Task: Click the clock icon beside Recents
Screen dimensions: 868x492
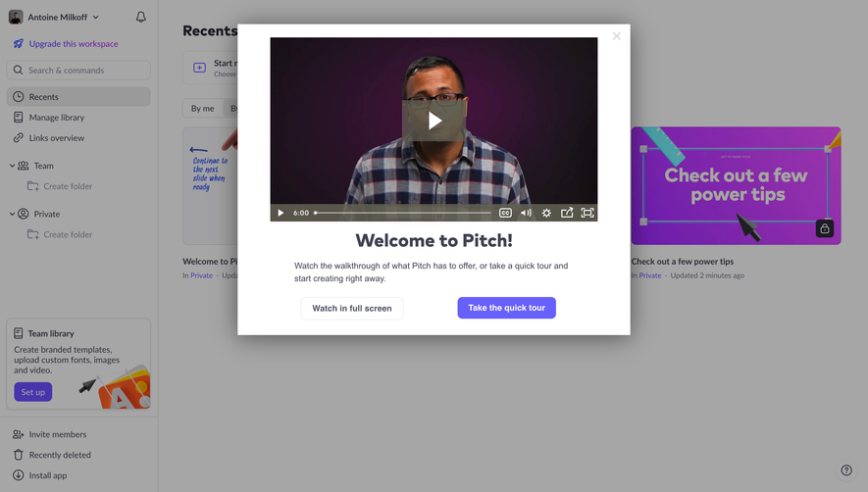Action: [x=19, y=97]
